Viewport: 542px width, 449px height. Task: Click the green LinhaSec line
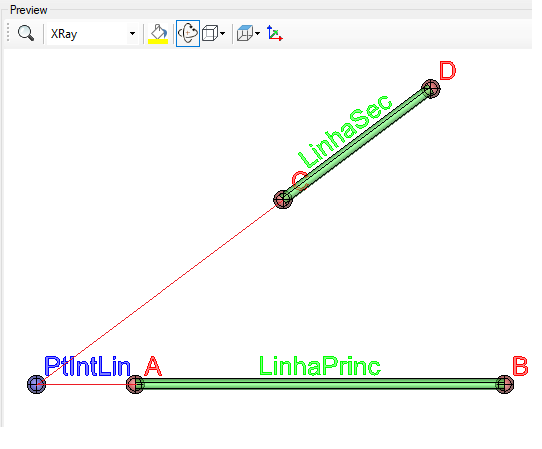(x=357, y=144)
